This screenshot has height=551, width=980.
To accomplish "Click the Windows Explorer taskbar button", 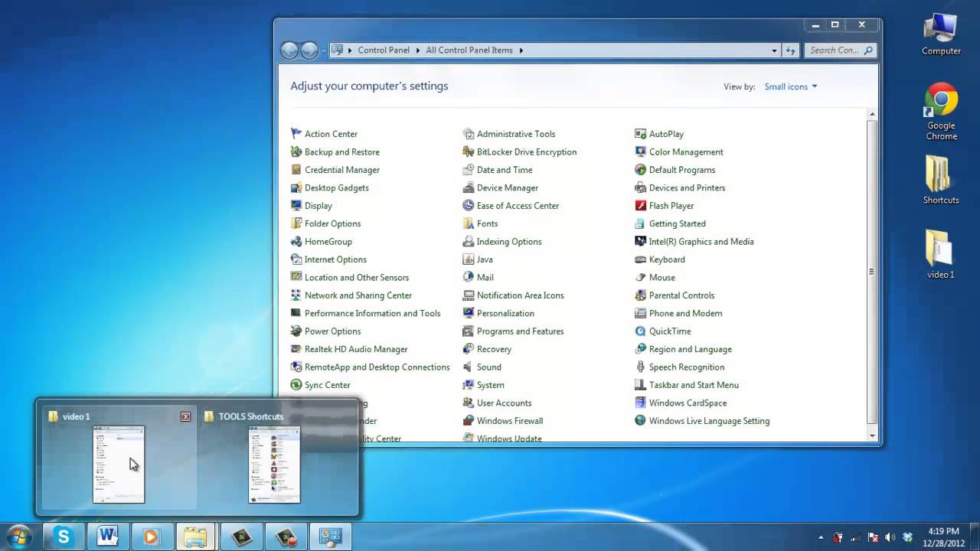I will pos(195,537).
